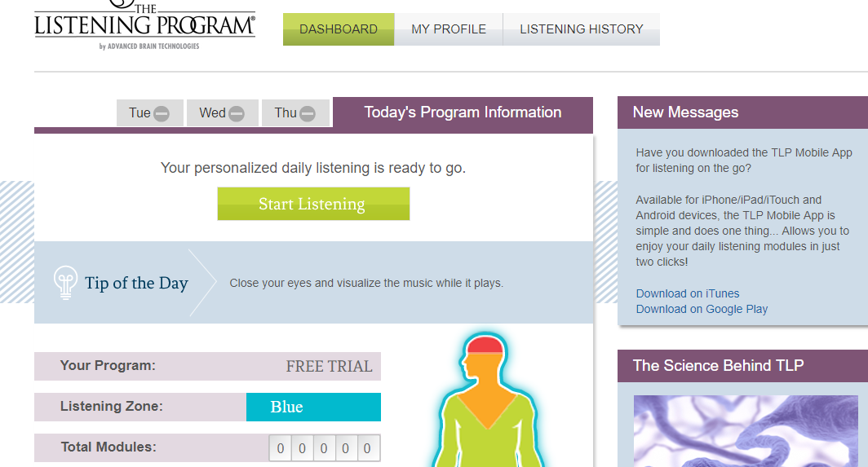Select the Tue day tab

(x=149, y=112)
